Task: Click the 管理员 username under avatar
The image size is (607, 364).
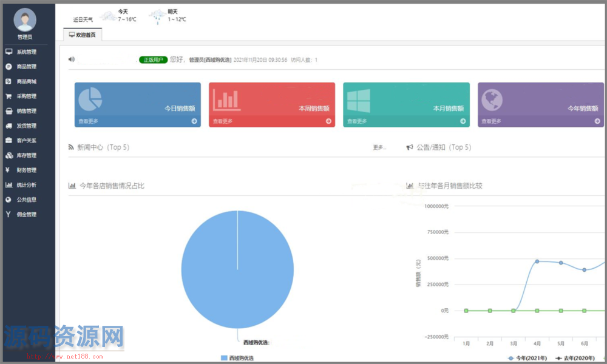Action: tap(25, 37)
